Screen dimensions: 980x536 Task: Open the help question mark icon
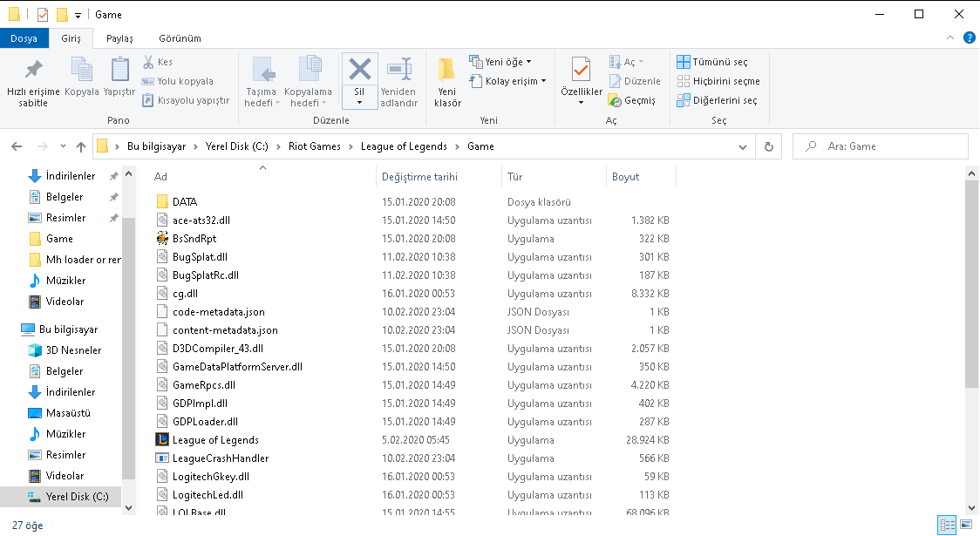tap(970, 38)
